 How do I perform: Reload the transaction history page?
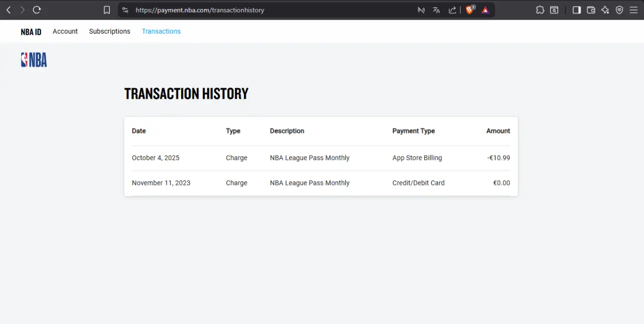pyautogui.click(x=37, y=10)
